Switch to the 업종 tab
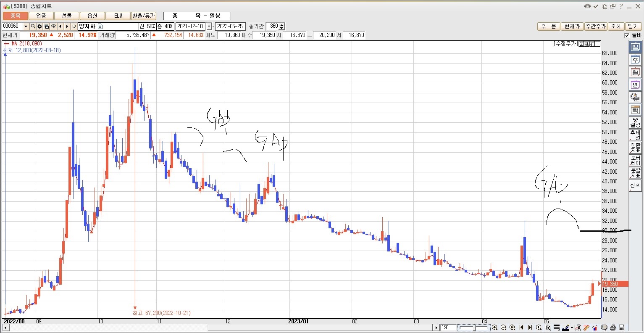The width and height of the screenshot is (644, 333). (41, 16)
